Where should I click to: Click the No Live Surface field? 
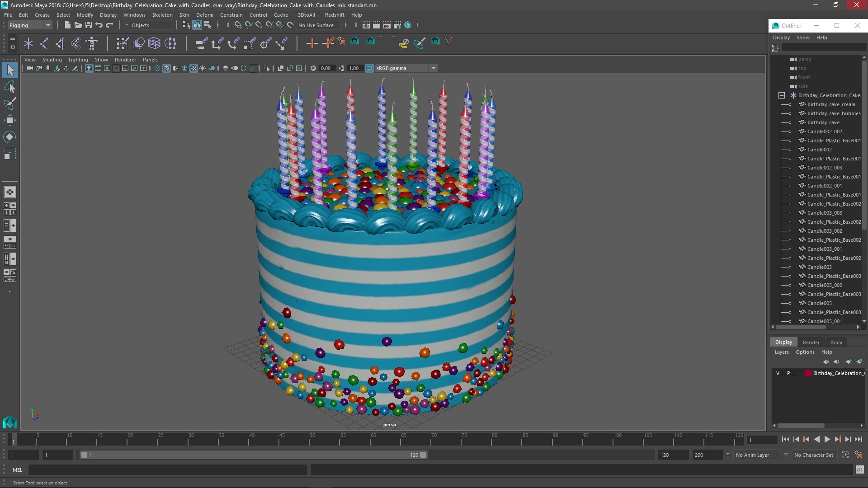[319, 25]
